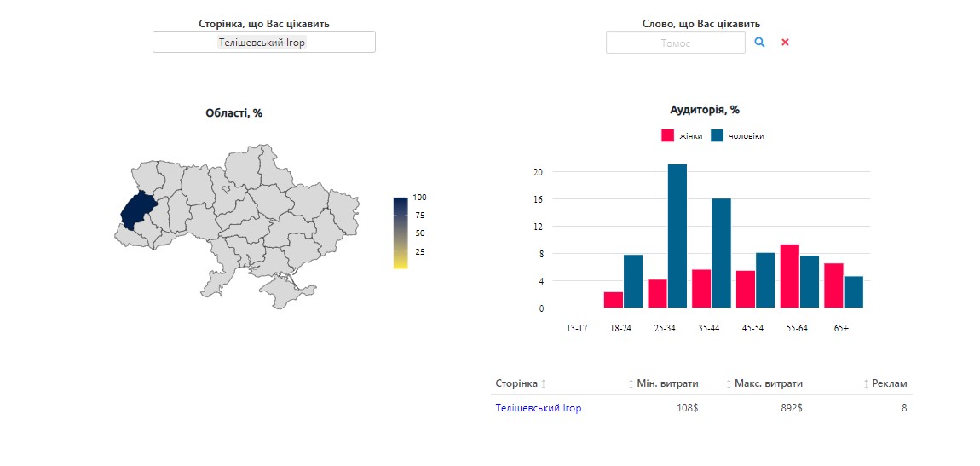Click the pink bar for 18-24 group

coord(614,300)
